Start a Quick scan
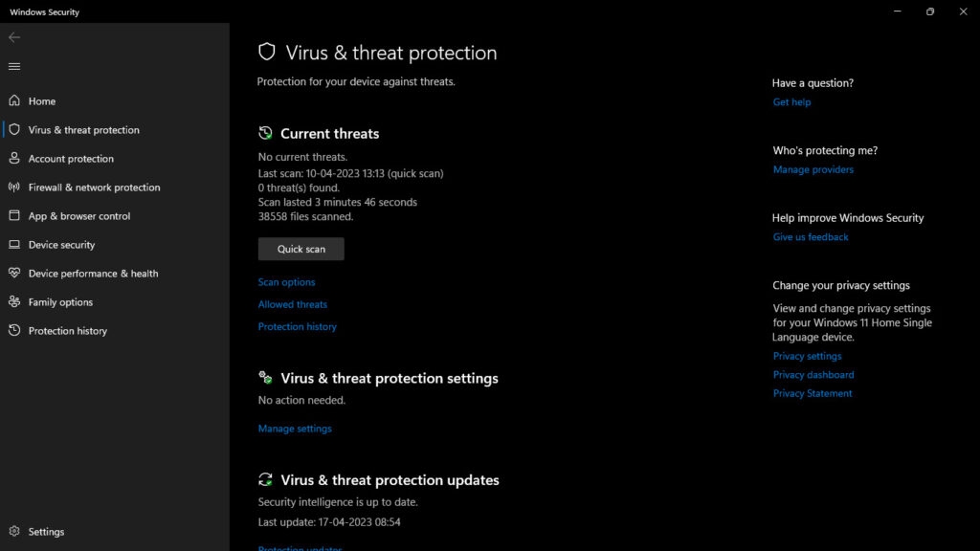The width and height of the screenshot is (980, 551). [301, 249]
